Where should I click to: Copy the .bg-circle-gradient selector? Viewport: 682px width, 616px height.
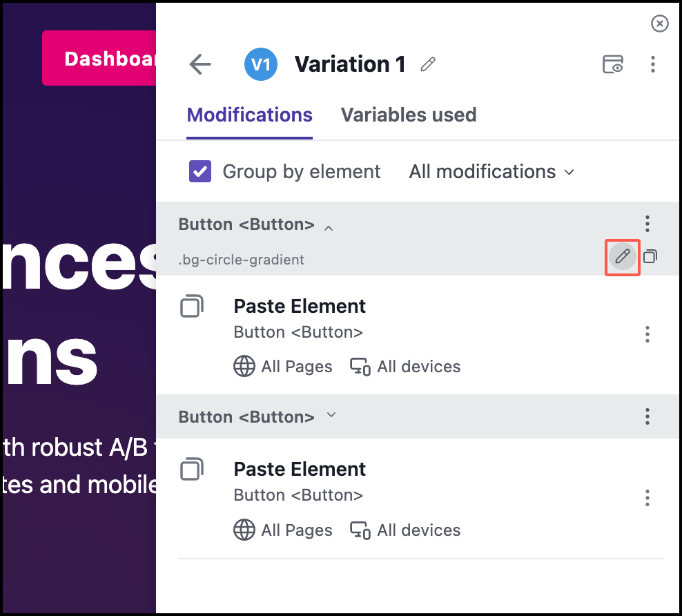pos(650,257)
